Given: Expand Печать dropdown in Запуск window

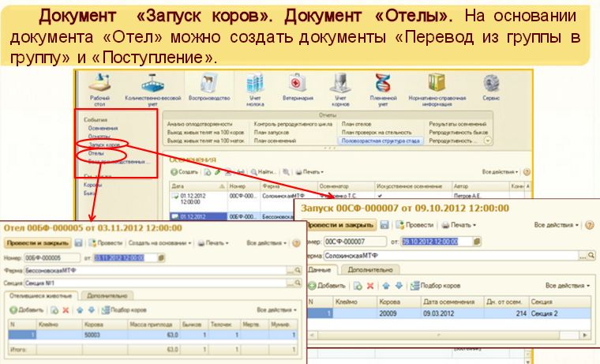Looking at the screenshot, I should [459, 225].
